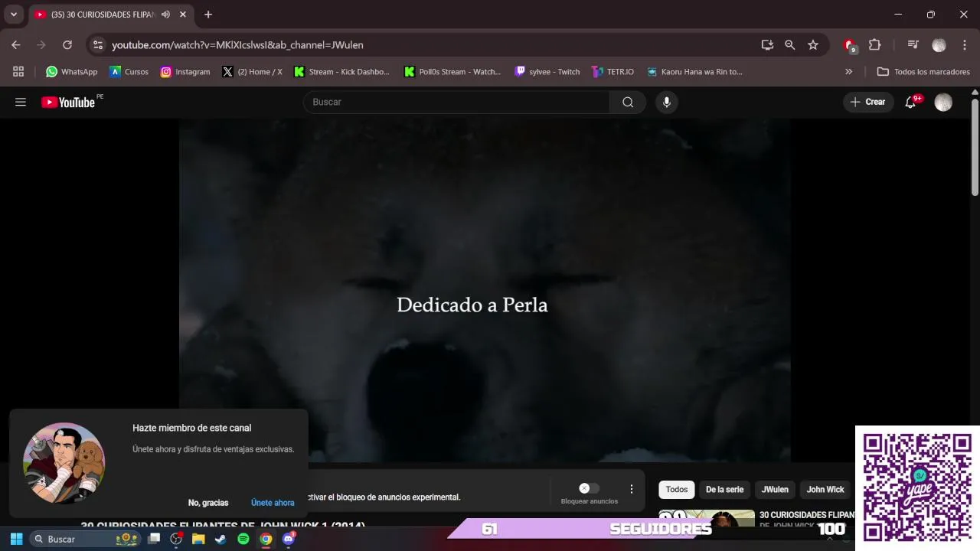The width and height of the screenshot is (980, 551).
Task: Open a new tab with plus button
Action: (x=208, y=15)
